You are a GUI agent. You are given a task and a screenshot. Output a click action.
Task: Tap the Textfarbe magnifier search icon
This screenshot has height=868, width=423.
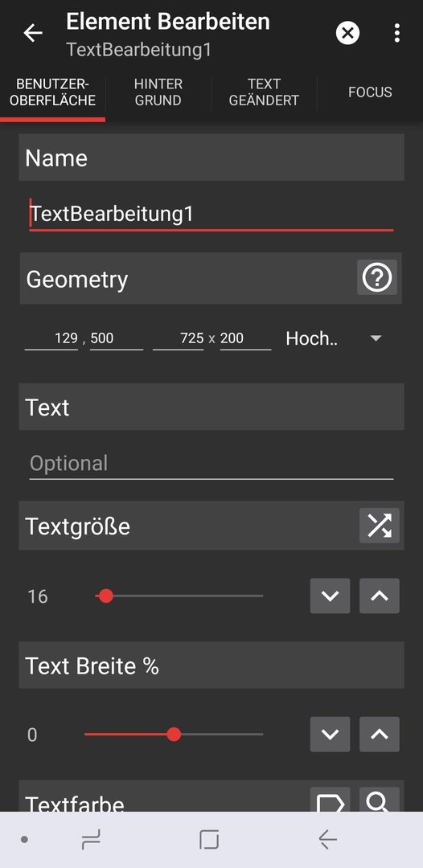point(380,800)
